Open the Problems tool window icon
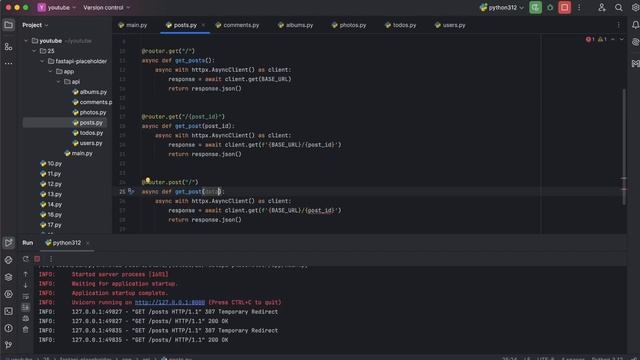 pyautogui.click(x=8, y=328)
